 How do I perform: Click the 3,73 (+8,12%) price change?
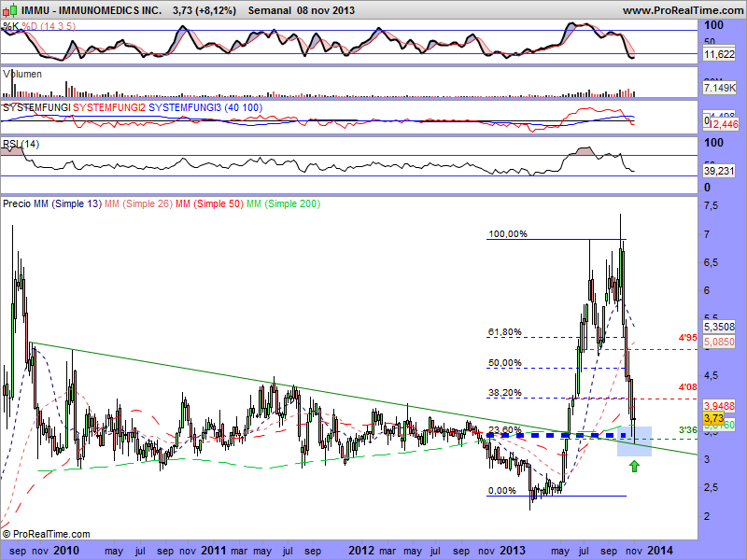click(x=204, y=10)
